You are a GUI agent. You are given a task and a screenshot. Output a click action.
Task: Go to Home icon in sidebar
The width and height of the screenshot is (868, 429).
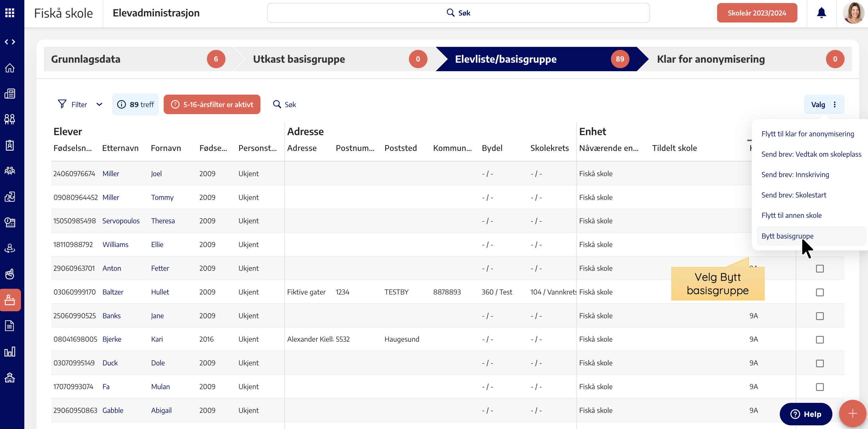tap(10, 68)
